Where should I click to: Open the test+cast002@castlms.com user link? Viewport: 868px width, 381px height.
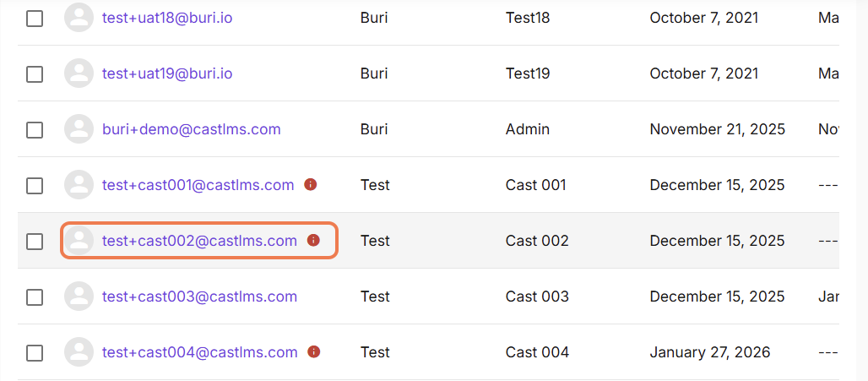[x=200, y=240]
